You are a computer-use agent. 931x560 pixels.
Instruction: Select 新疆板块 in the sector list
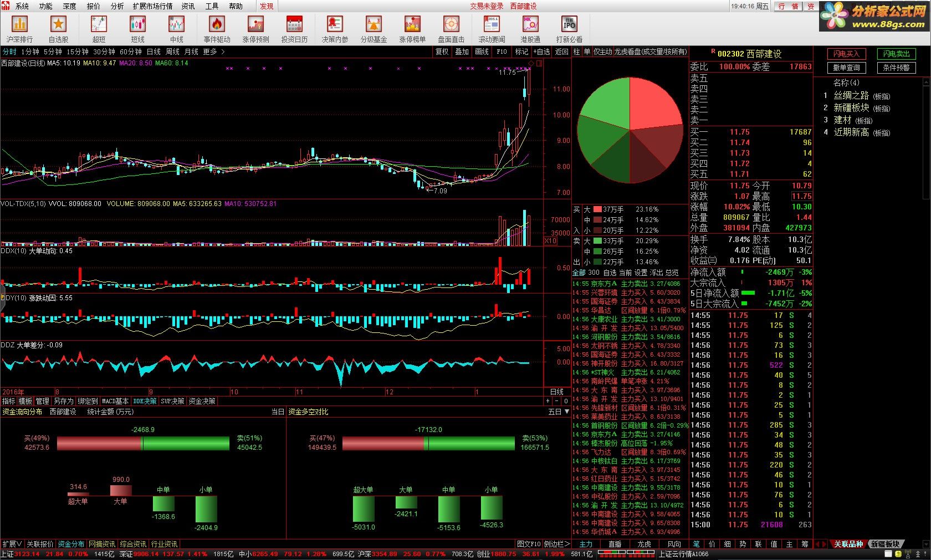[x=851, y=107]
